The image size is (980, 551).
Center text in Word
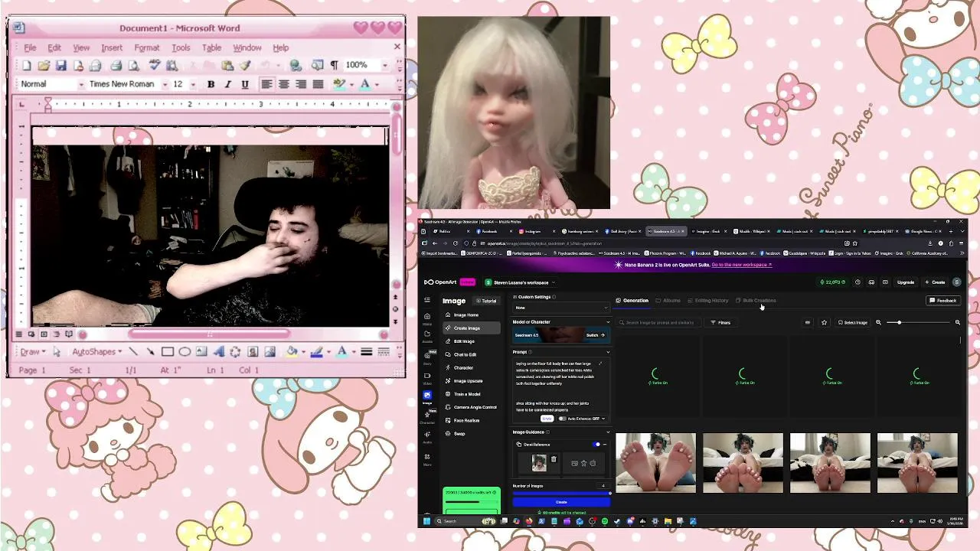284,84
